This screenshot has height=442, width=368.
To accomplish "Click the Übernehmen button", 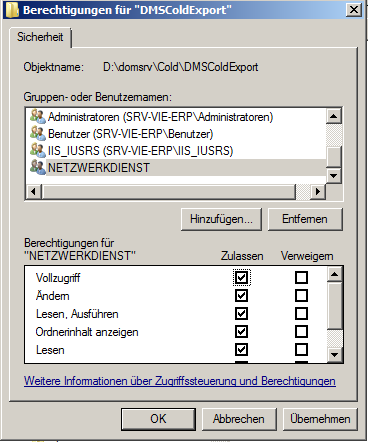I will (x=320, y=419).
